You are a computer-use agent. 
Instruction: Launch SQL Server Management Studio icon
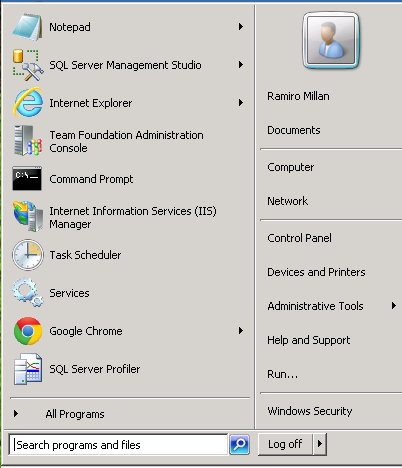[28, 65]
